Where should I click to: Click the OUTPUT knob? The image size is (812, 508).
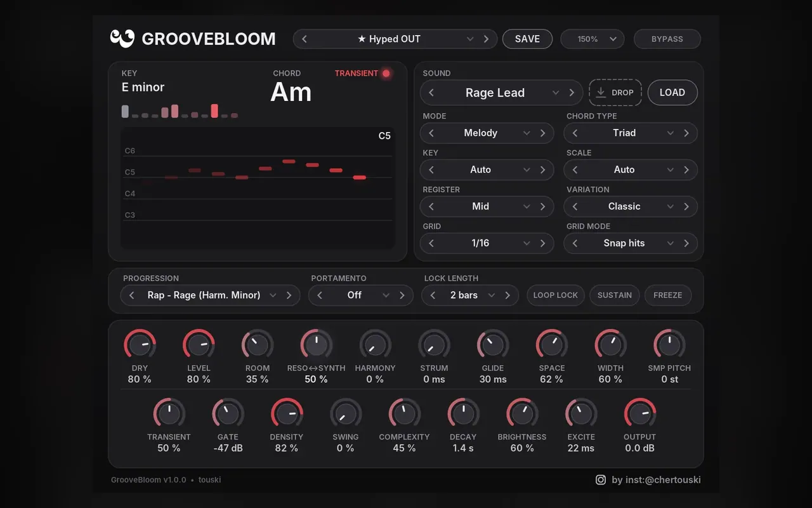click(639, 415)
